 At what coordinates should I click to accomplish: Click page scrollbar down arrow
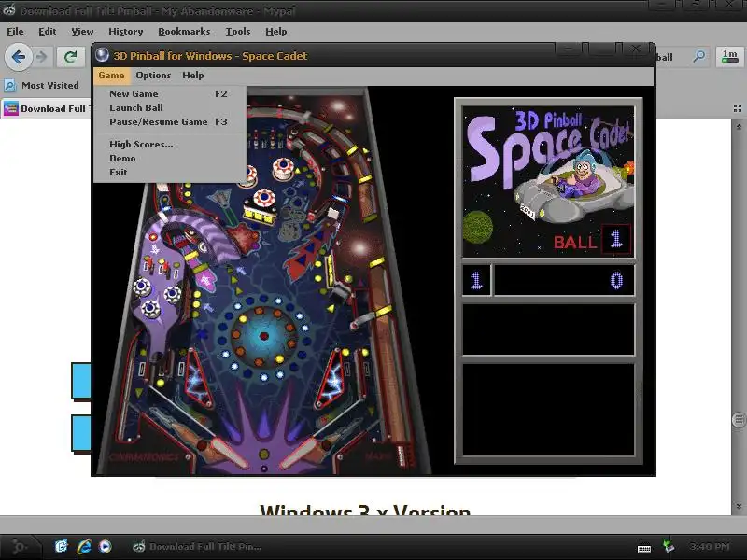coord(739,506)
